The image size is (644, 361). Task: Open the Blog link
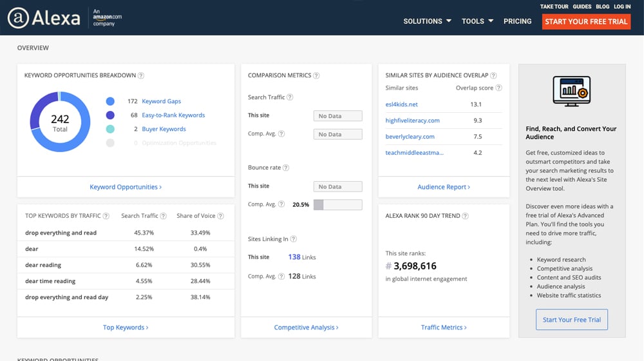click(x=603, y=6)
